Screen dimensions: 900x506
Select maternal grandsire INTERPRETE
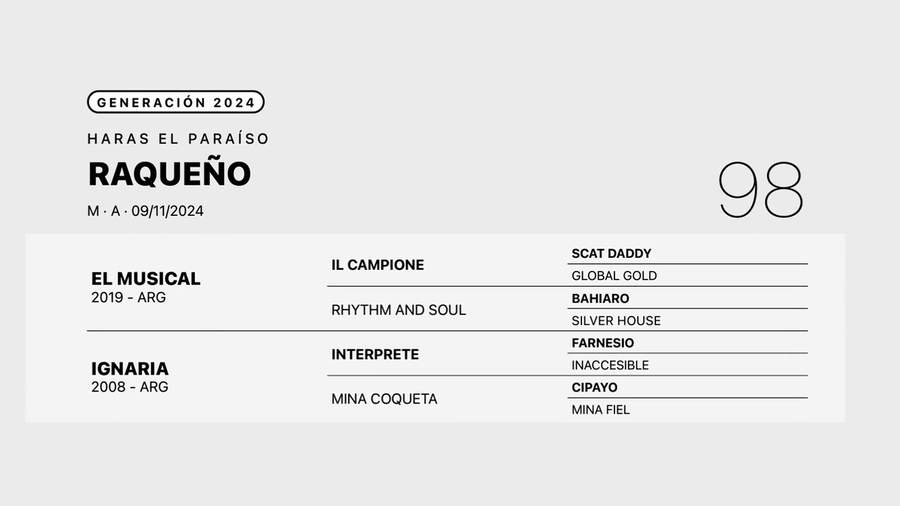click(375, 355)
